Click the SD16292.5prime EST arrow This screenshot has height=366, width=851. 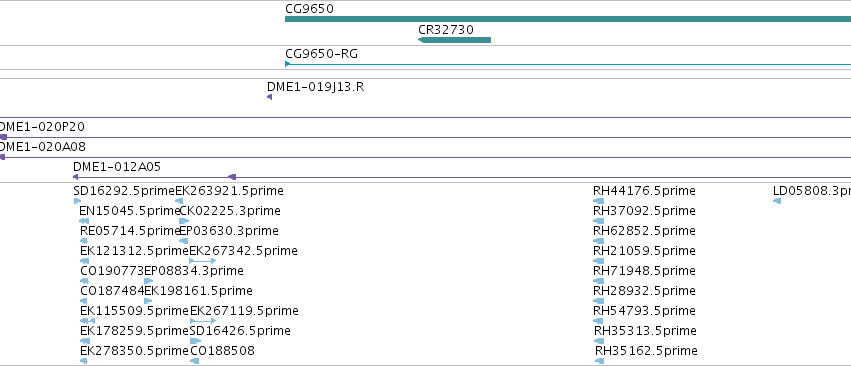coord(77,201)
